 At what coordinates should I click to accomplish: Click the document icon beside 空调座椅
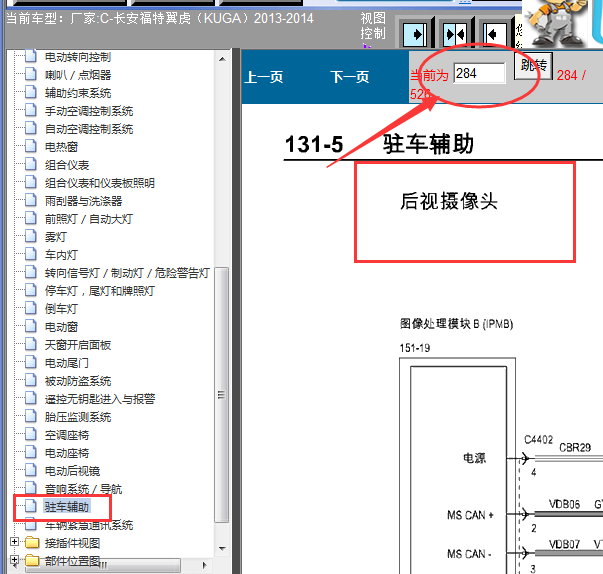pos(31,434)
